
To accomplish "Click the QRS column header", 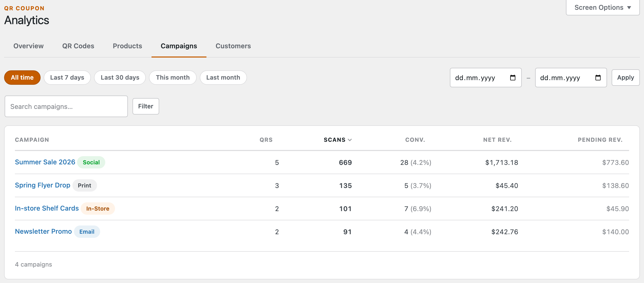I will click(x=266, y=140).
